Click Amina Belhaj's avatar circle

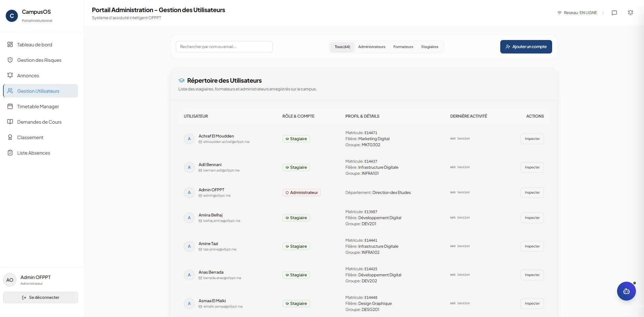point(189,218)
